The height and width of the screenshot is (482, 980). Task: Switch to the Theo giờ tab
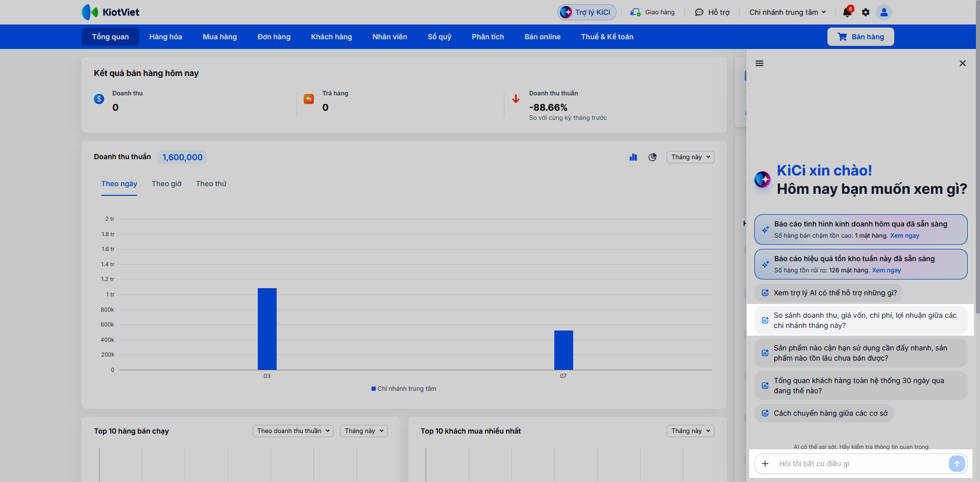[166, 184]
